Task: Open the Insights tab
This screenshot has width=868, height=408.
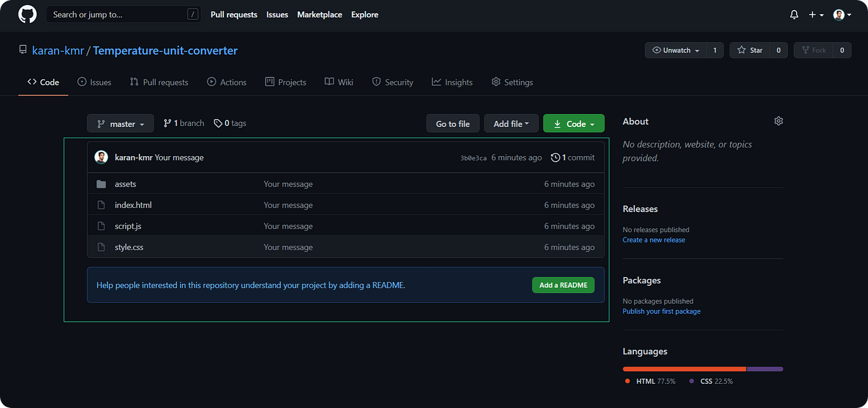Action: click(x=453, y=82)
